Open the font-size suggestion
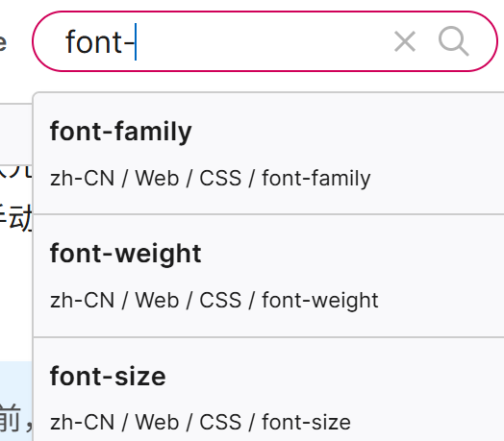This screenshot has height=441, width=504. point(268,390)
